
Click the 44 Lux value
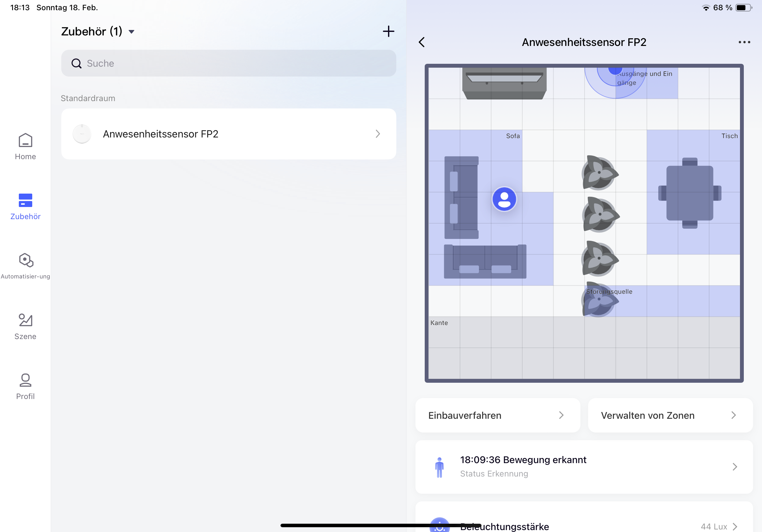click(713, 526)
